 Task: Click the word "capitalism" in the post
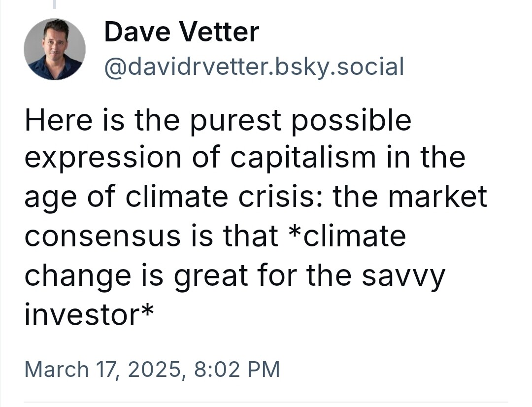coord(303,158)
